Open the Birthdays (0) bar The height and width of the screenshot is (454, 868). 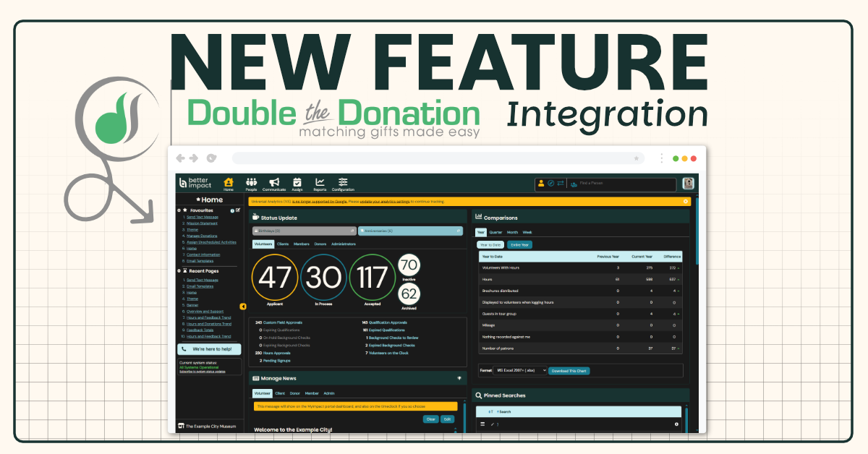305,231
